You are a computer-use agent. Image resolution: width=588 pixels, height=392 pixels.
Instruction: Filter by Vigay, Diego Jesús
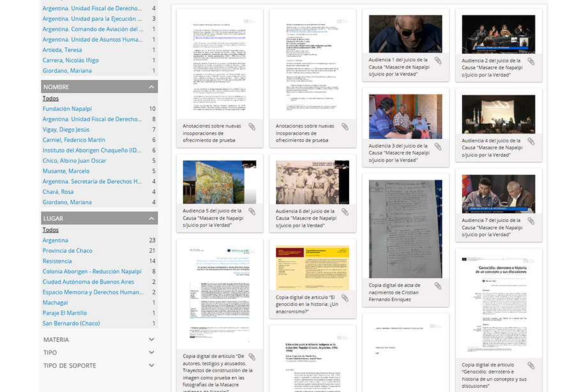66,130
